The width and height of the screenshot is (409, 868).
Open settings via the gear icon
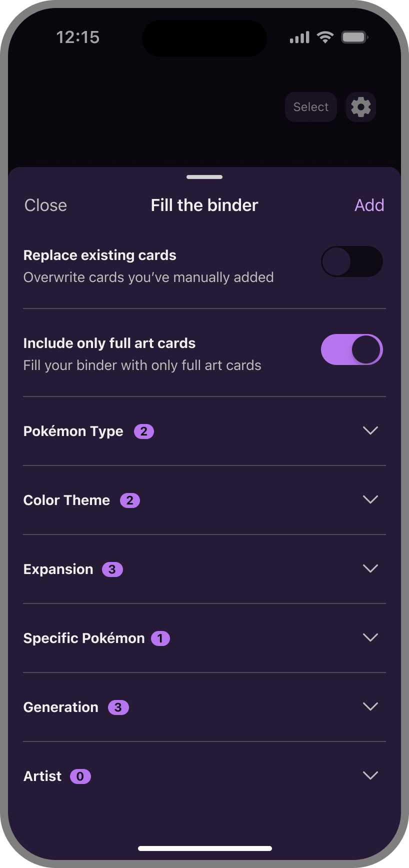tap(361, 107)
